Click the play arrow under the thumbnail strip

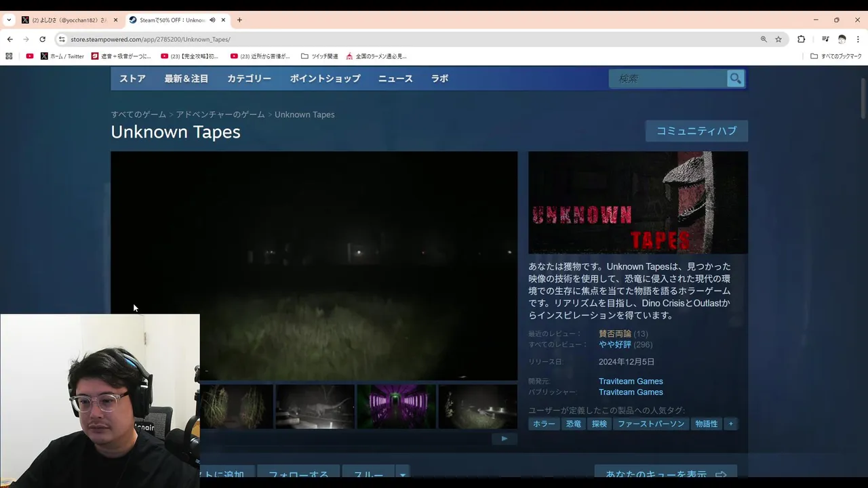(x=504, y=439)
